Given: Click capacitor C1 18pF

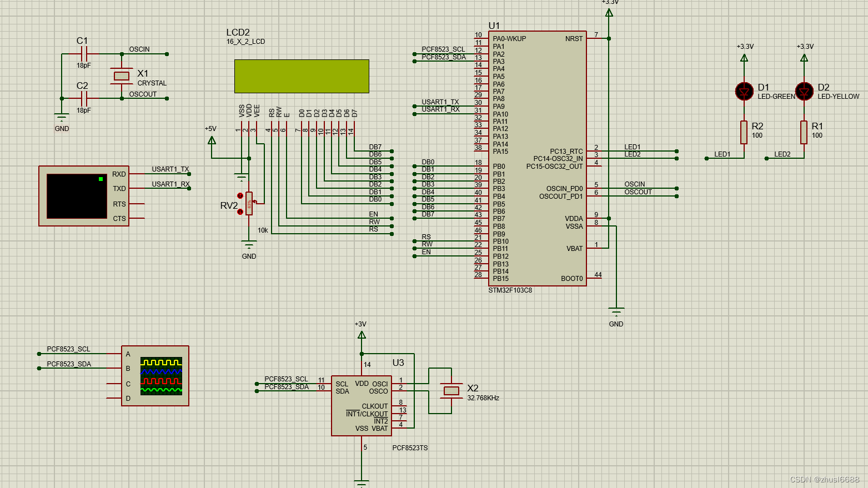Looking at the screenshot, I should click(84, 53).
